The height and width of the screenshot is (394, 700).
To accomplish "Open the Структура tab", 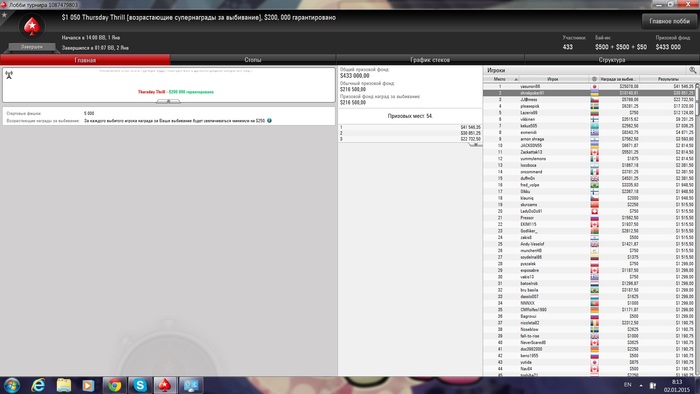I will pyautogui.click(x=612, y=60).
